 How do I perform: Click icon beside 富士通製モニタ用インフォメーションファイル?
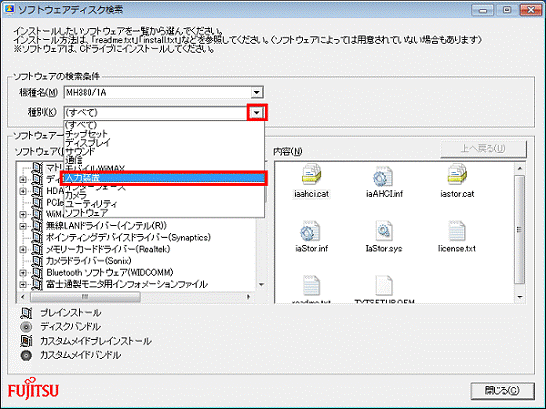click(37, 284)
